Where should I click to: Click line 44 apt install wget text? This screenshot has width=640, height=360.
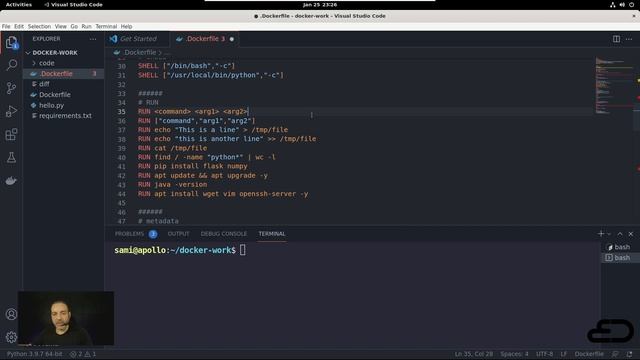pyautogui.click(x=223, y=194)
